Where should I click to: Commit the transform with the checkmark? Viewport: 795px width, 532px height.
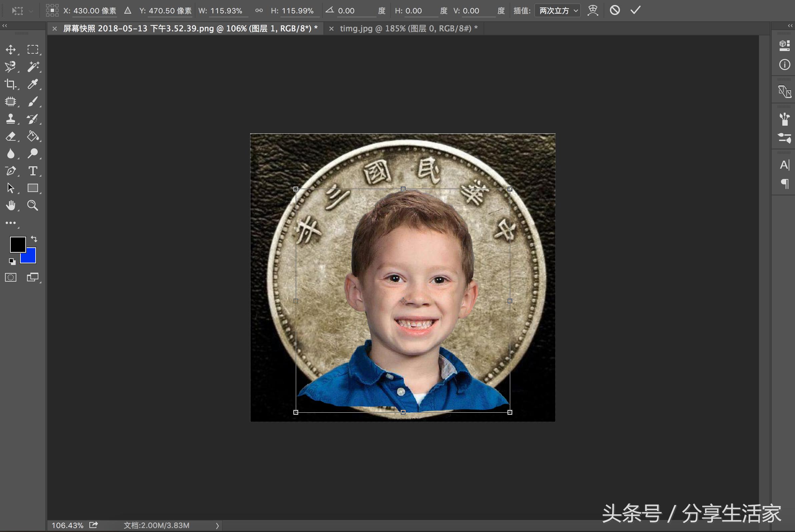pos(635,10)
